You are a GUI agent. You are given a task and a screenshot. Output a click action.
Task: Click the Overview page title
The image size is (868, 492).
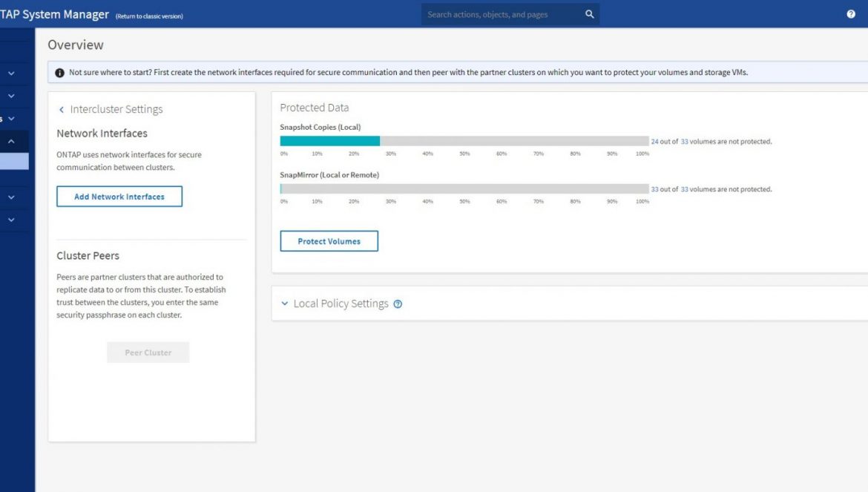point(75,45)
